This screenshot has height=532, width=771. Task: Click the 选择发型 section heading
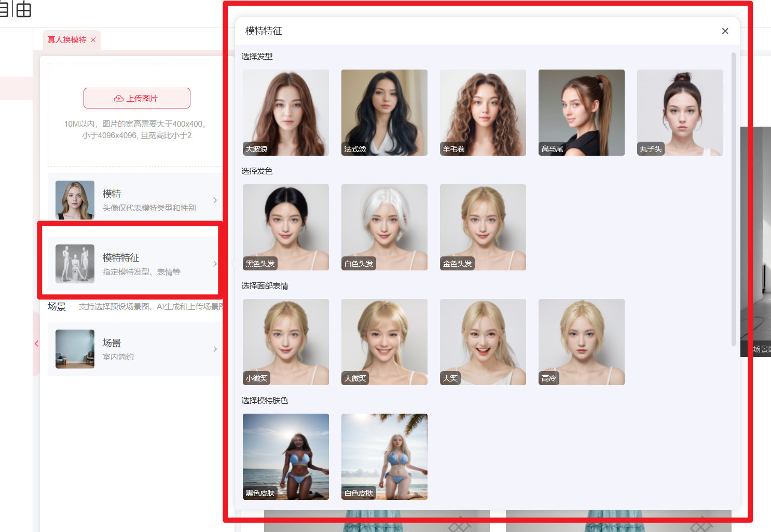pos(257,56)
